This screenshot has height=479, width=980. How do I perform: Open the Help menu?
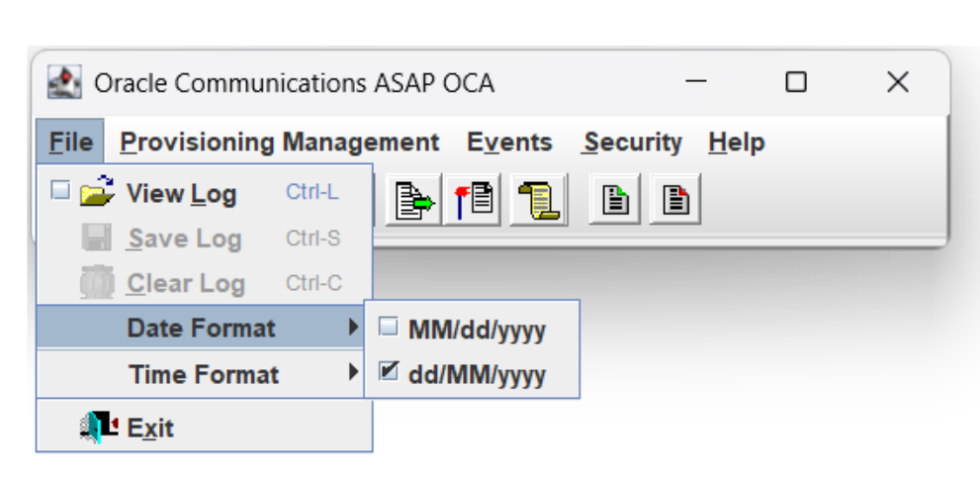click(x=737, y=142)
